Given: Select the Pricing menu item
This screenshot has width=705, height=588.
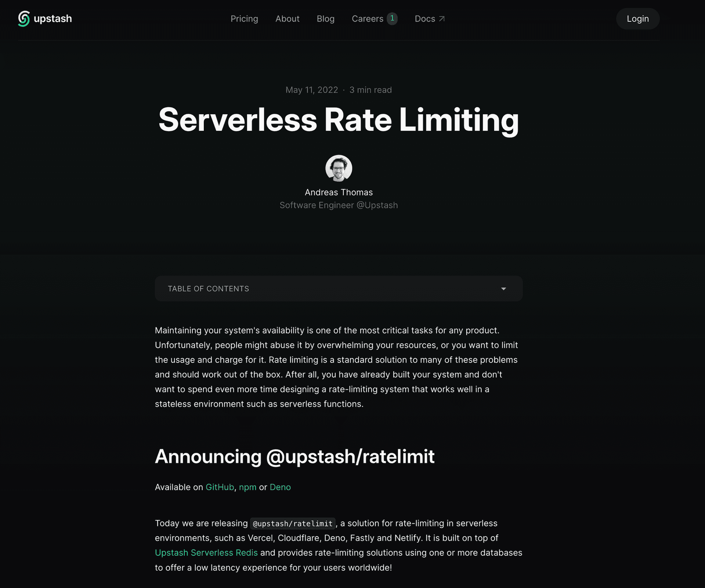Looking at the screenshot, I should click(244, 18).
